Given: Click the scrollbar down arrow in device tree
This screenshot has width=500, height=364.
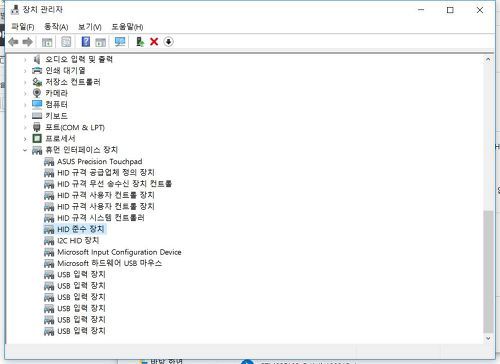Looking at the screenshot, I should point(488,338).
